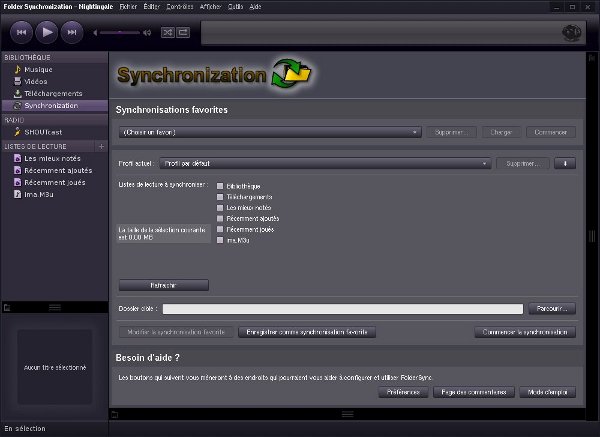Enable the Les mieux notés checkbox
Screen dimensions: 600x437
(220, 207)
